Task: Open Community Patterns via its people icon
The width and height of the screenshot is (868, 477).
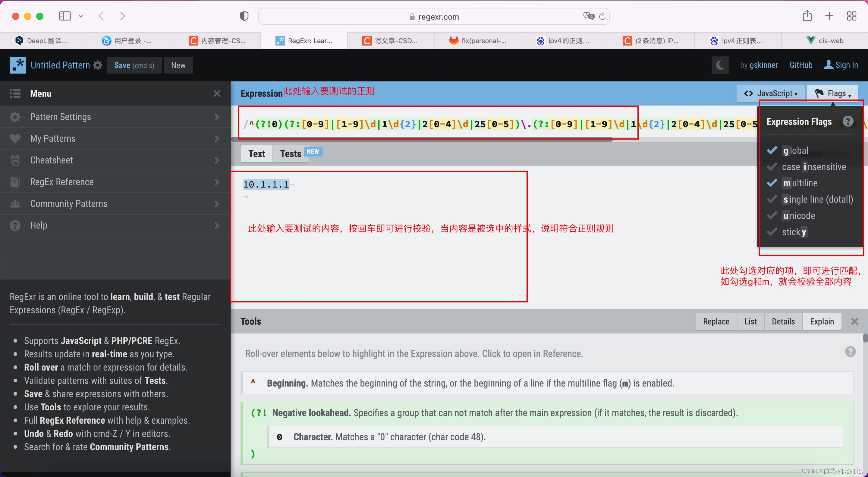Action: click(x=15, y=203)
